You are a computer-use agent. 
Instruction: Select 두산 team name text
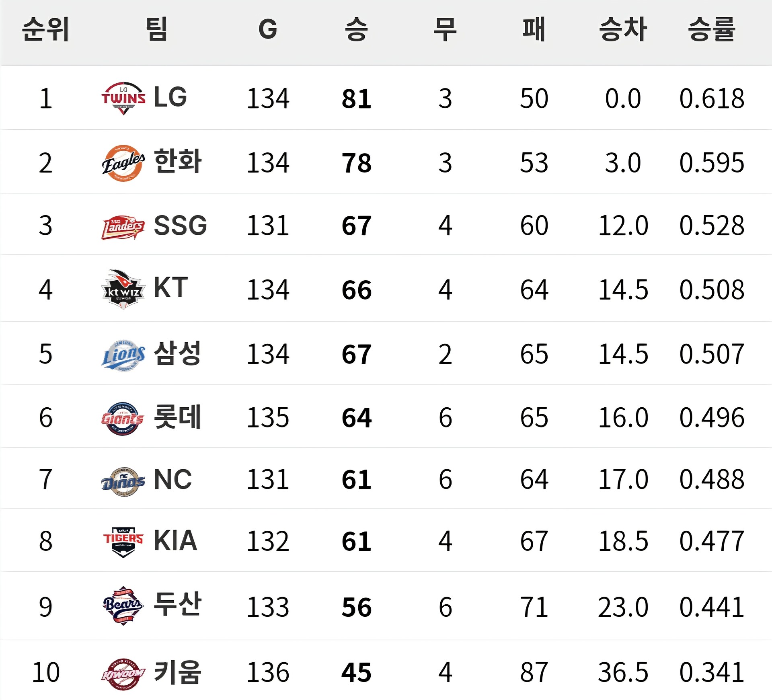tap(177, 604)
